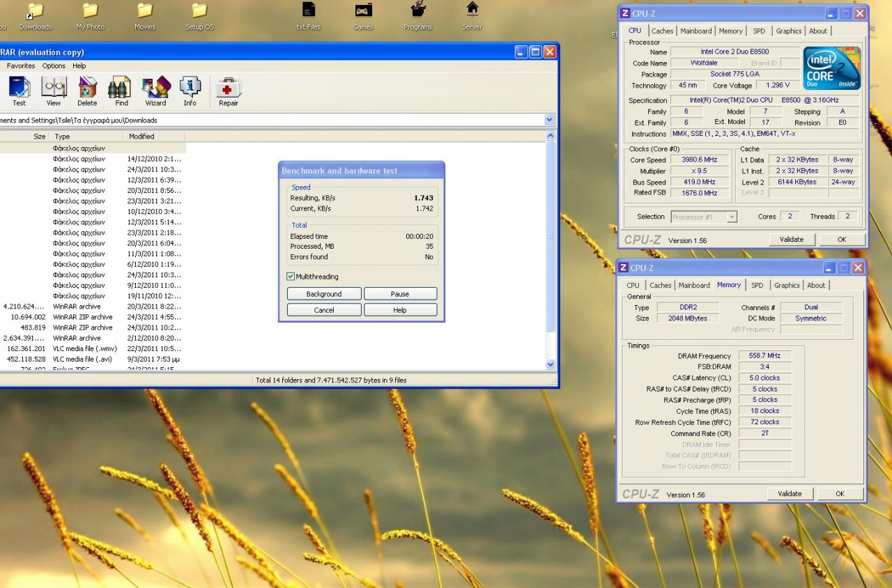
Task: Click the Test toolbar icon in WinRAR
Action: (19, 89)
